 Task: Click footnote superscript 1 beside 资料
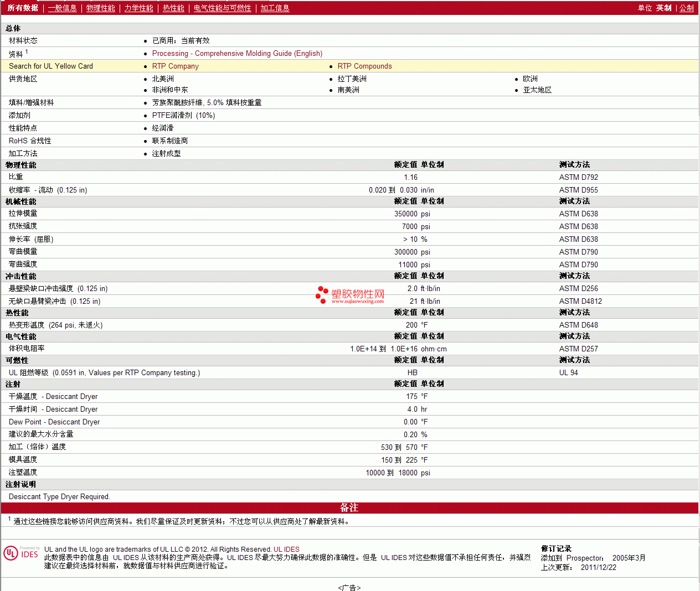pos(27,51)
